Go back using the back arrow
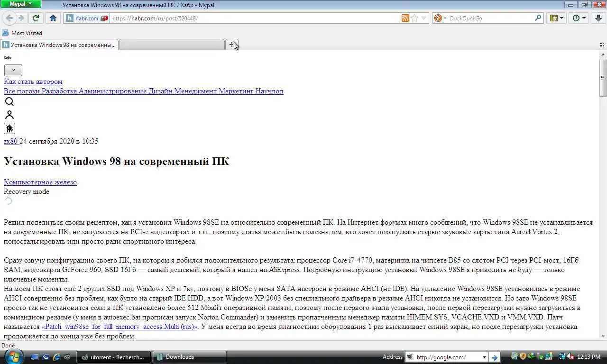The height and width of the screenshot is (364, 607). [9, 18]
